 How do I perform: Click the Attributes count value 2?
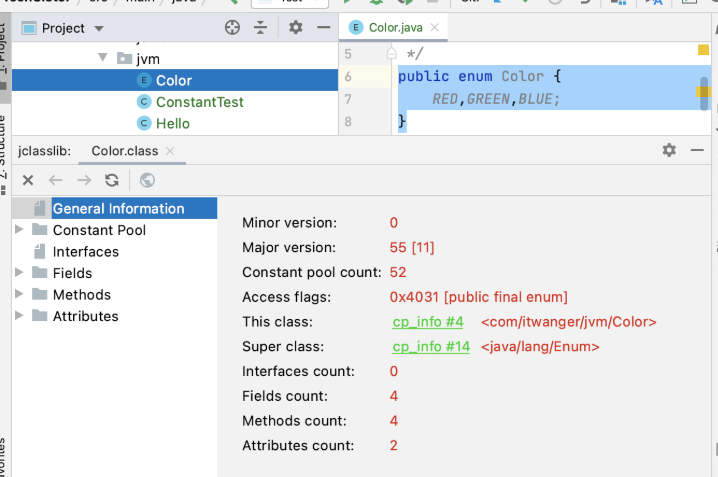click(394, 445)
